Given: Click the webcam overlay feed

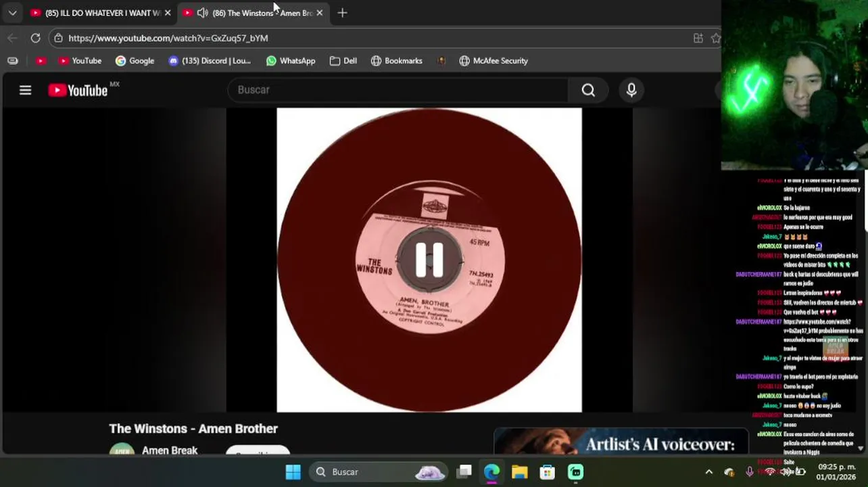Looking at the screenshot, I should coord(794,85).
